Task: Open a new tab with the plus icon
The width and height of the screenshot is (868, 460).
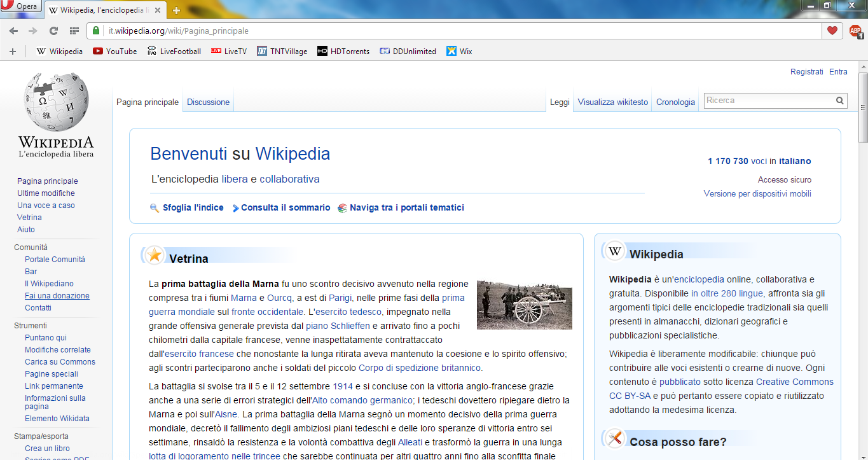Action: click(x=176, y=10)
